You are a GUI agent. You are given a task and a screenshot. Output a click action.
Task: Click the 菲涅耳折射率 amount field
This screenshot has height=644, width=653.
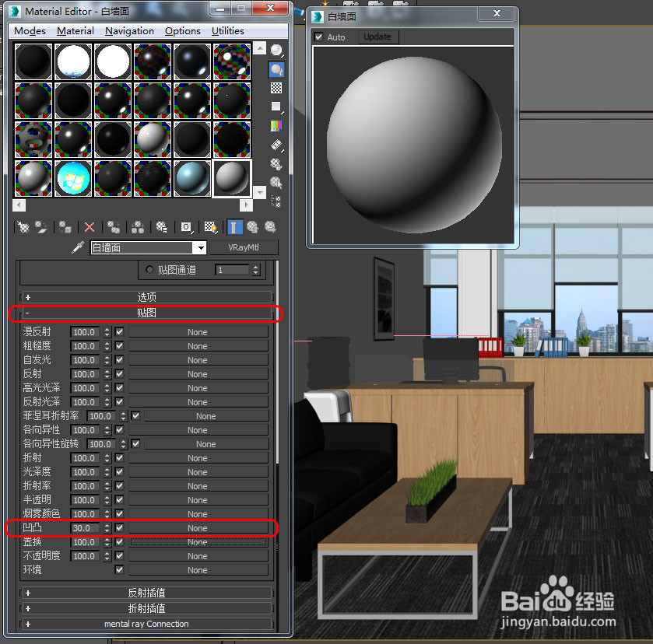(101, 416)
